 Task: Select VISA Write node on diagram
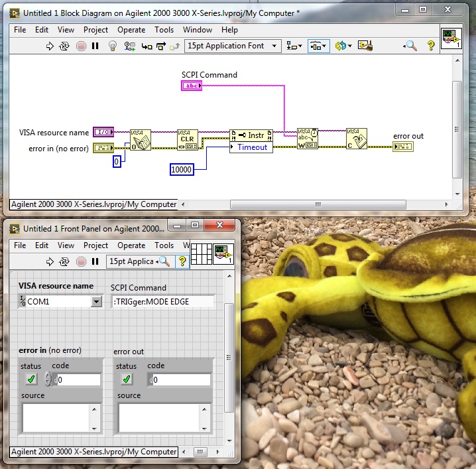click(307, 139)
